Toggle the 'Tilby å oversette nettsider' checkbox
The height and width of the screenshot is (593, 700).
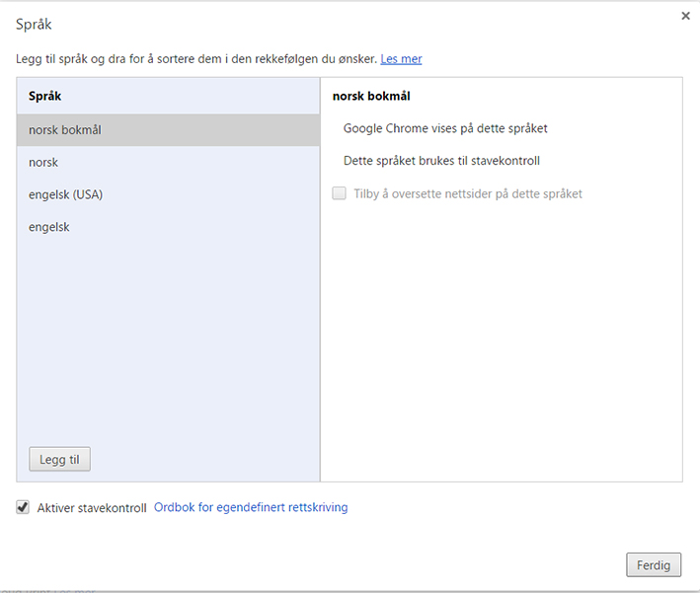point(340,193)
